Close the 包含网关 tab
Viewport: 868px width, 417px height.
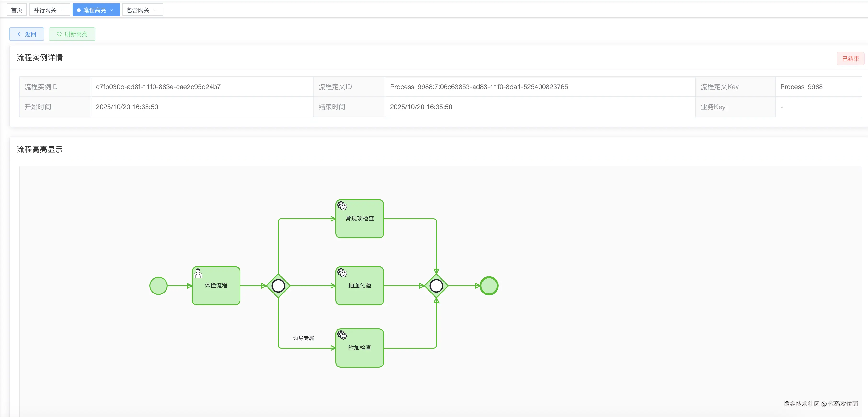click(x=155, y=11)
